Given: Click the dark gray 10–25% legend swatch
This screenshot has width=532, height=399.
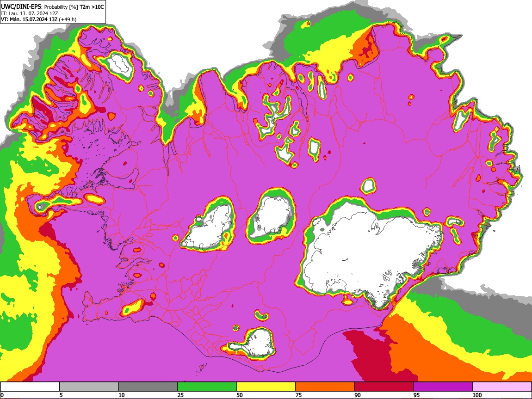Looking at the screenshot, I should (x=148, y=387).
